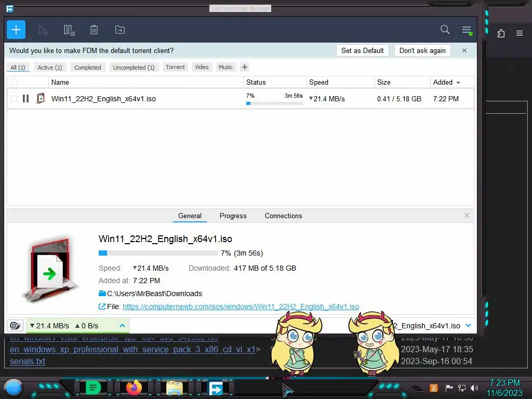Select the Video filter tab
Viewport: 532px width, 399px height.
[202, 67]
